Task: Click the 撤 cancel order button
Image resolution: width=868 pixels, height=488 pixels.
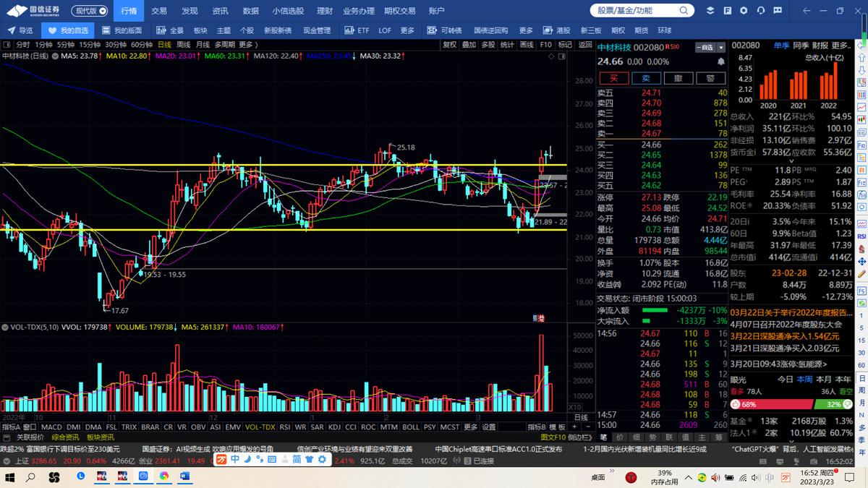Action: pyautogui.click(x=678, y=78)
